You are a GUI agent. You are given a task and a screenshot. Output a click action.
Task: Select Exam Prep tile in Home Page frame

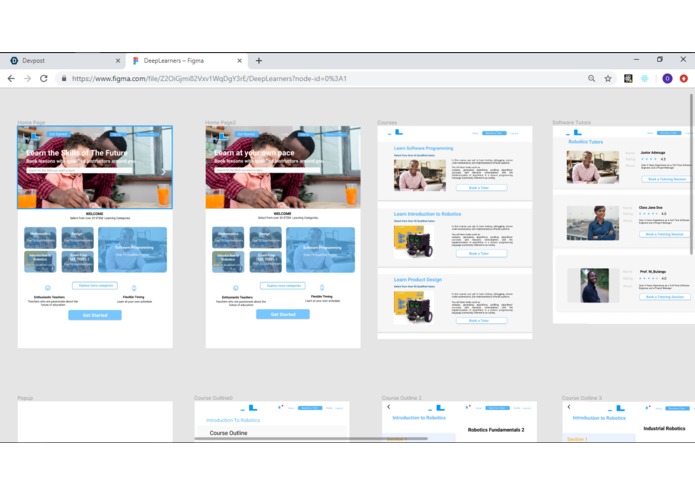(78, 262)
